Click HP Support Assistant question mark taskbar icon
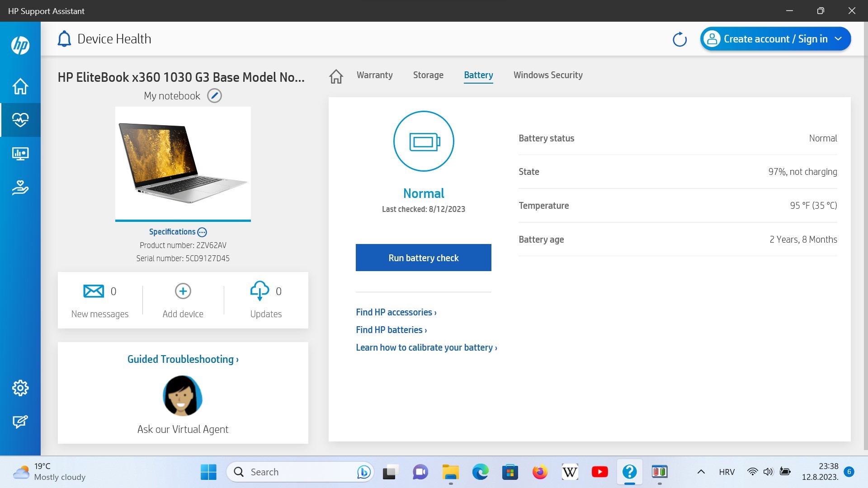 pos(629,472)
